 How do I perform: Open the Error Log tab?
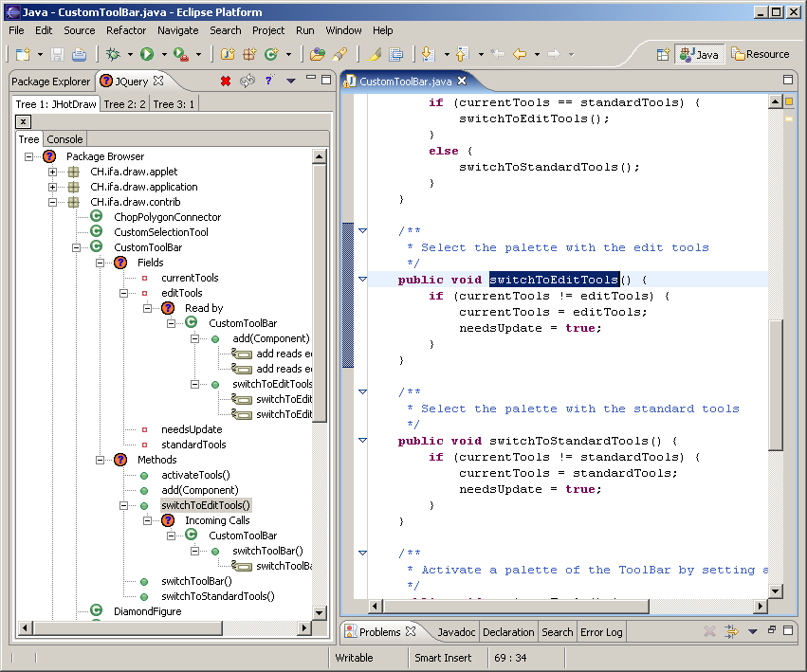point(601,632)
